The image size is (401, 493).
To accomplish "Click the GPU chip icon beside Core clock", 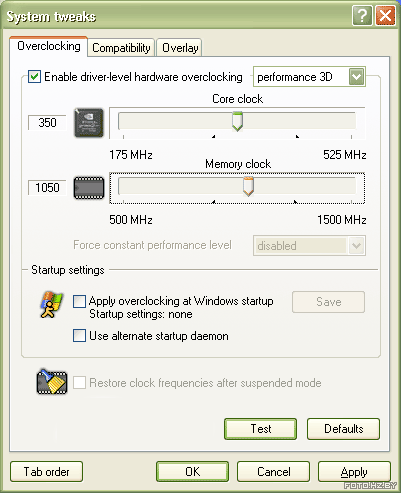I will pos(89,123).
